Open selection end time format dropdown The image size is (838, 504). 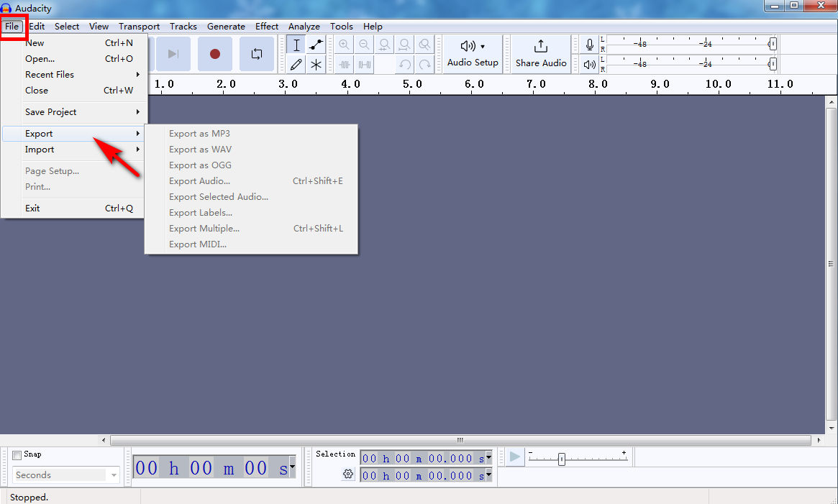[488, 475]
